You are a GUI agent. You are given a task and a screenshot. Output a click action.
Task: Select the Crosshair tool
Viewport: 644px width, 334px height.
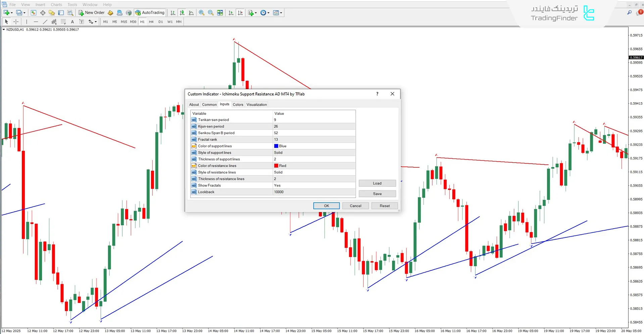click(16, 22)
